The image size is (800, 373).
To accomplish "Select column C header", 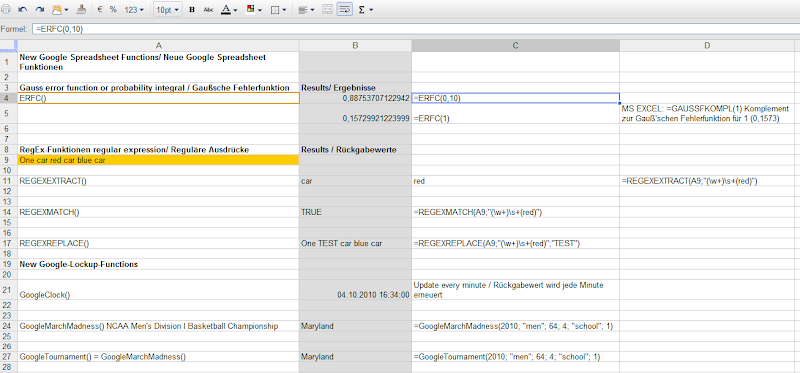I will click(x=515, y=45).
